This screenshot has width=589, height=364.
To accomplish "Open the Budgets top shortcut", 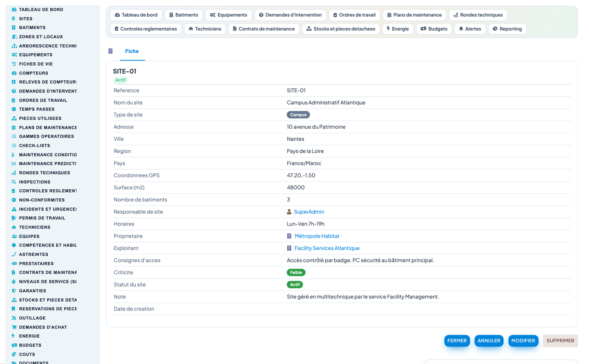I will tap(434, 29).
